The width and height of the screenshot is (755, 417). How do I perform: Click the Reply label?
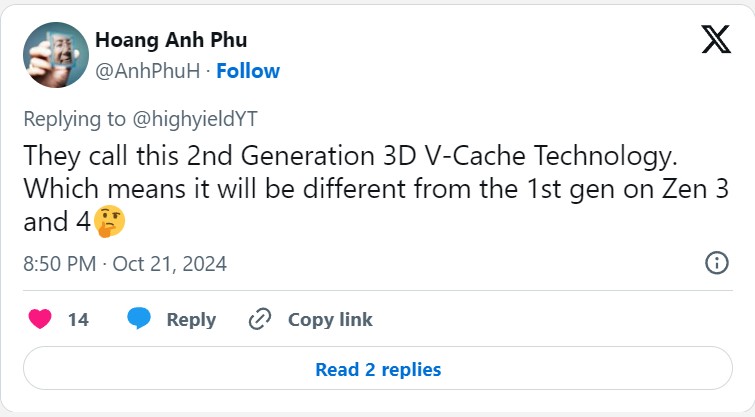click(x=191, y=320)
